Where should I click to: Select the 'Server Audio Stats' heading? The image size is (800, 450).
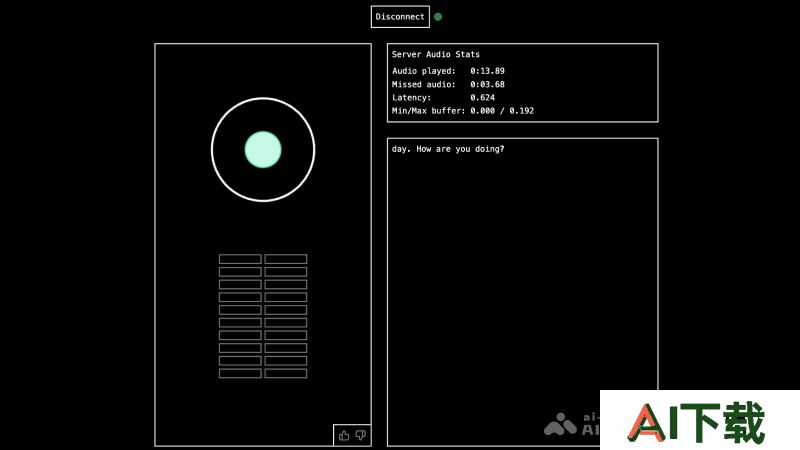coord(436,54)
